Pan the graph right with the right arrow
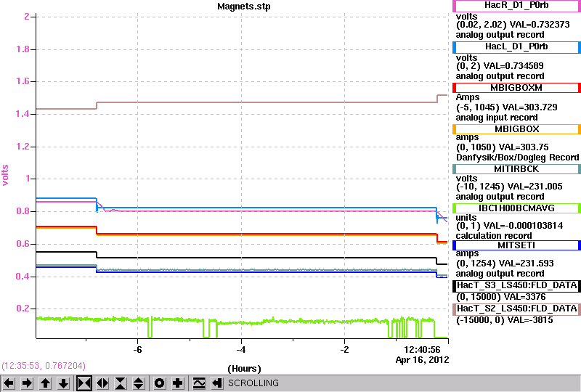The image size is (581, 392). click(x=27, y=383)
